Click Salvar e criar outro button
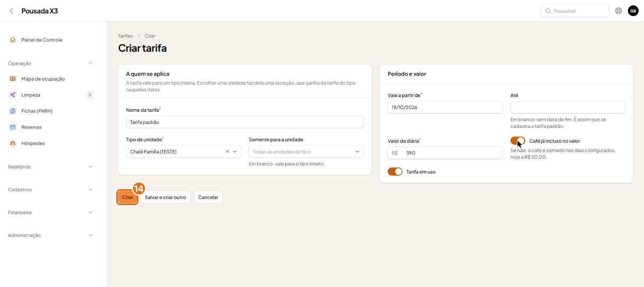 pyautogui.click(x=165, y=197)
